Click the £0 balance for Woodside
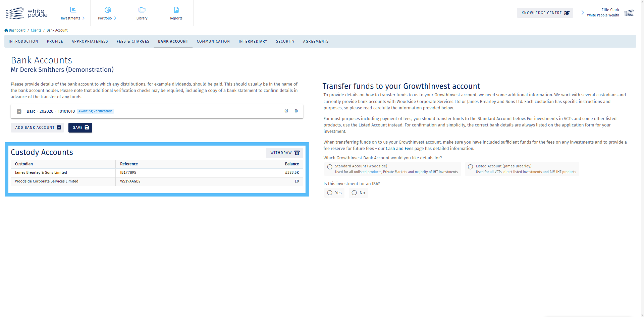This screenshot has height=317, width=644. [x=297, y=181]
